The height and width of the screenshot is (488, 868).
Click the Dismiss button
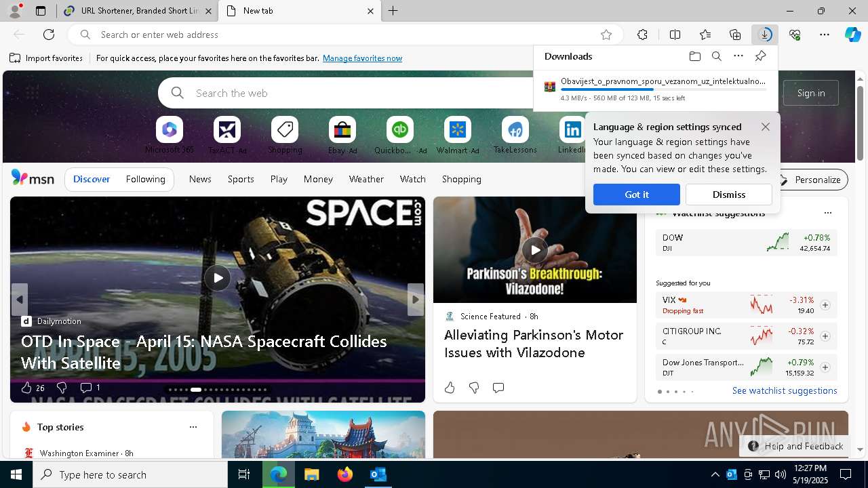pyautogui.click(x=729, y=195)
